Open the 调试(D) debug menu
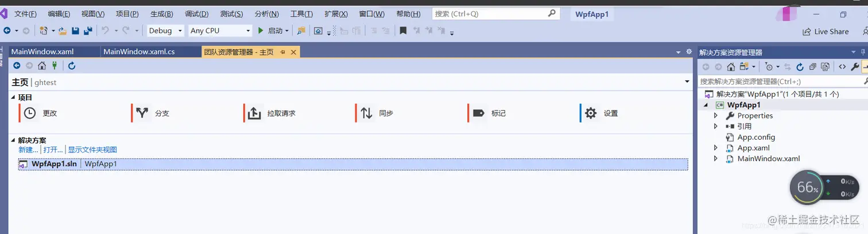 point(196,14)
